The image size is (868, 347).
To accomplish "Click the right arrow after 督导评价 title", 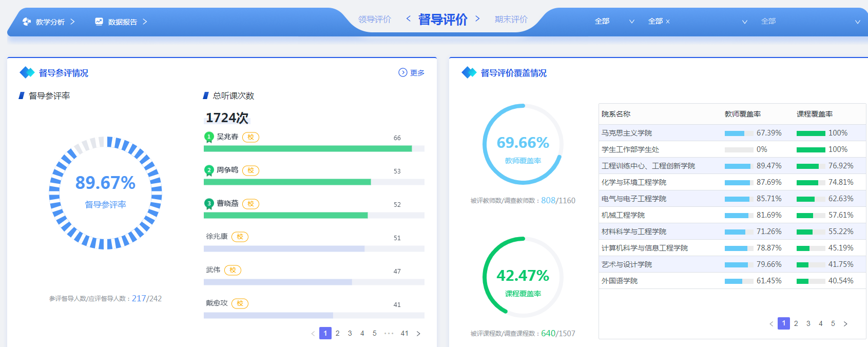I will pos(477,19).
